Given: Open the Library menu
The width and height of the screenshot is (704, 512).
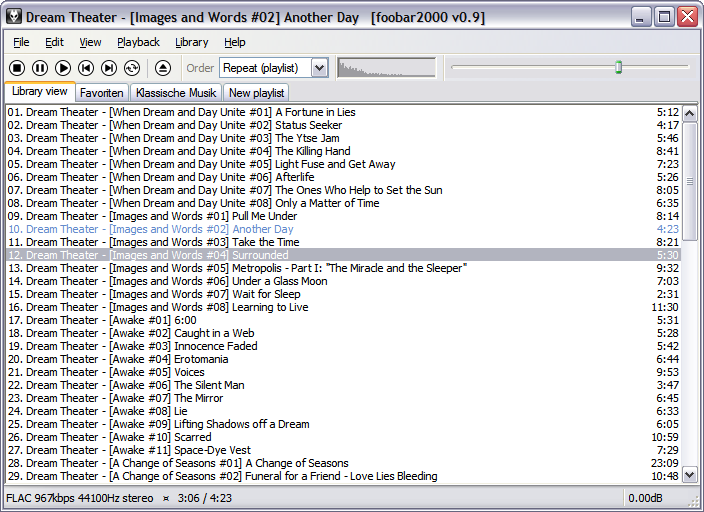Looking at the screenshot, I should (192, 42).
